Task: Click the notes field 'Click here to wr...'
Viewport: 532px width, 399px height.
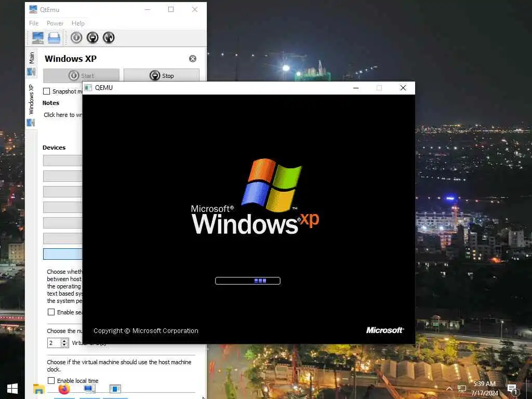Action: (63, 115)
